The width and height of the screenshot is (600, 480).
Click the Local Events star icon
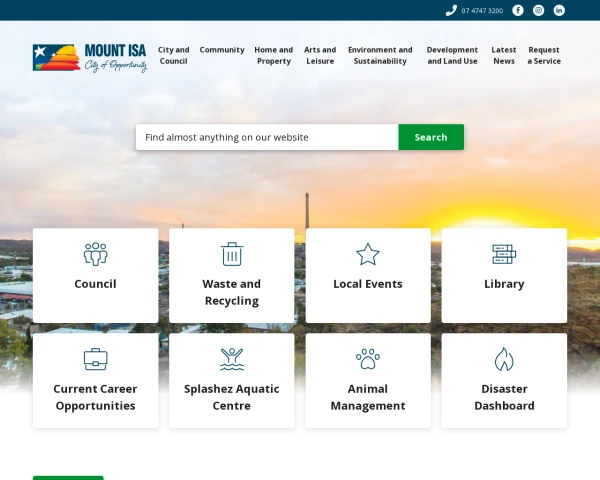pos(368,254)
